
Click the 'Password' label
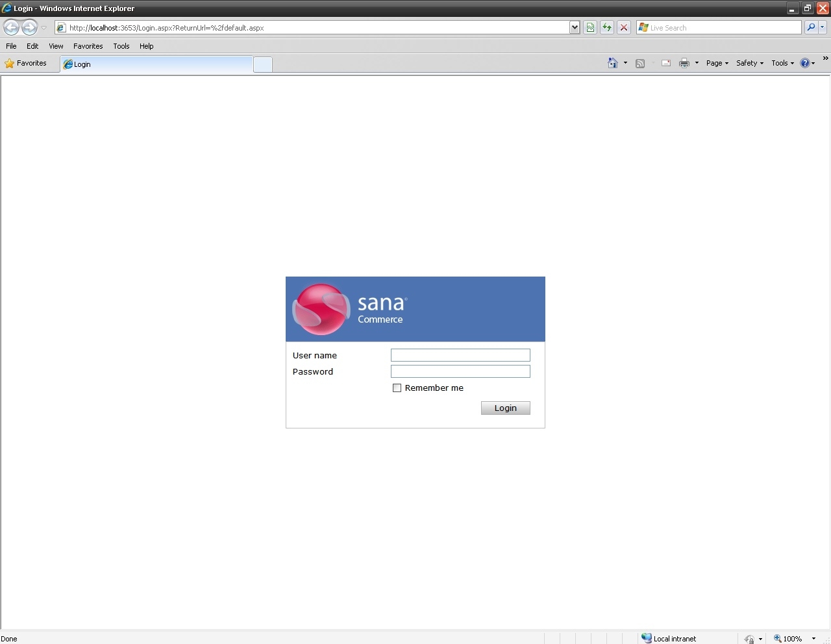click(313, 371)
